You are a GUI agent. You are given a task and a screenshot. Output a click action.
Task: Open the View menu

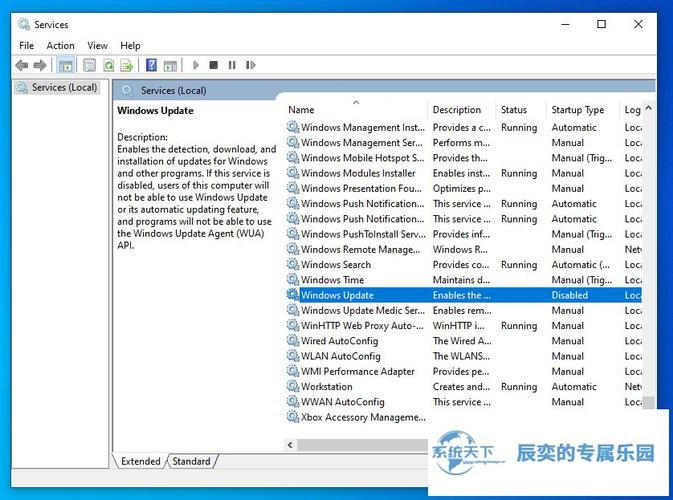97,45
